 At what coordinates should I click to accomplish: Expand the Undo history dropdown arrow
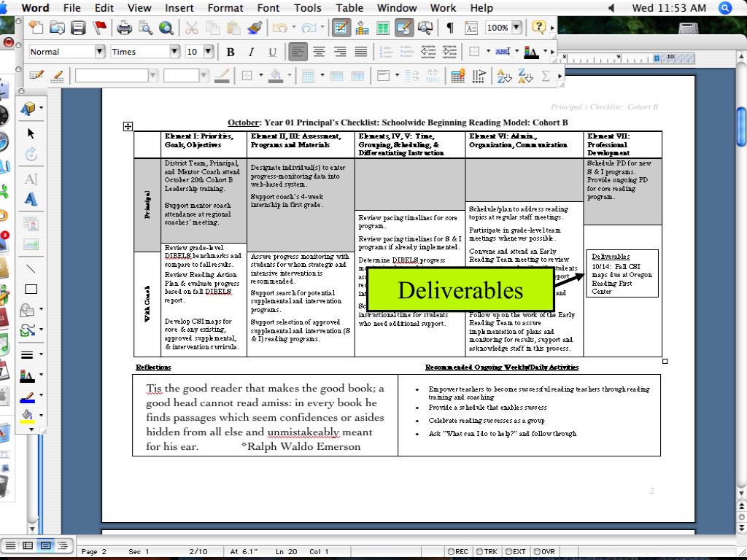coord(293,28)
